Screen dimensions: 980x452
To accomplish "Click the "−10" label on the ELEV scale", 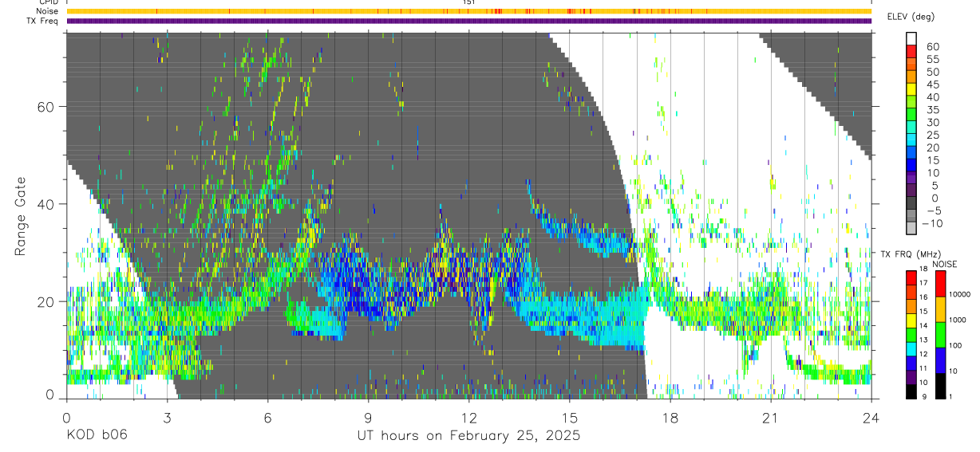I will pyautogui.click(x=934, y=223).
